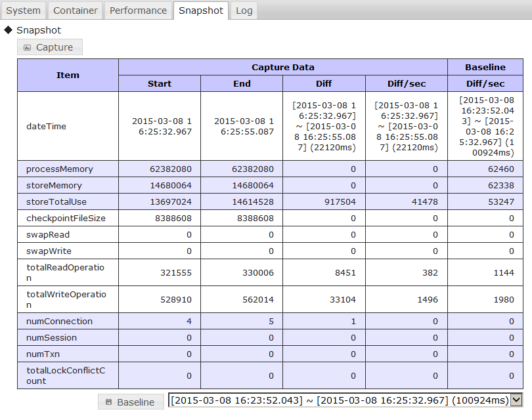This screenshot has height=420, width=532.
Task: Click the camera icon on Capture
Action: coord(27,47)
